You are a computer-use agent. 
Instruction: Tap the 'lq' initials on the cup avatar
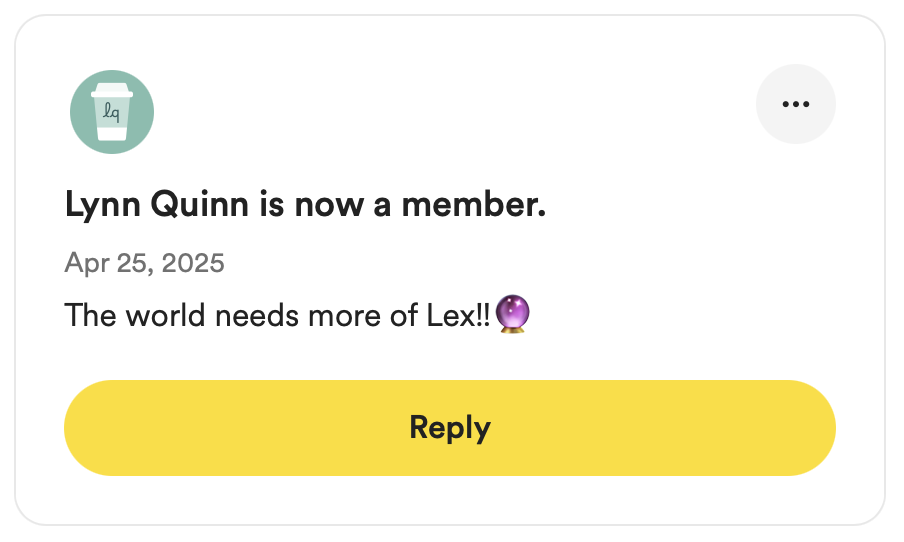pos(112,112)
